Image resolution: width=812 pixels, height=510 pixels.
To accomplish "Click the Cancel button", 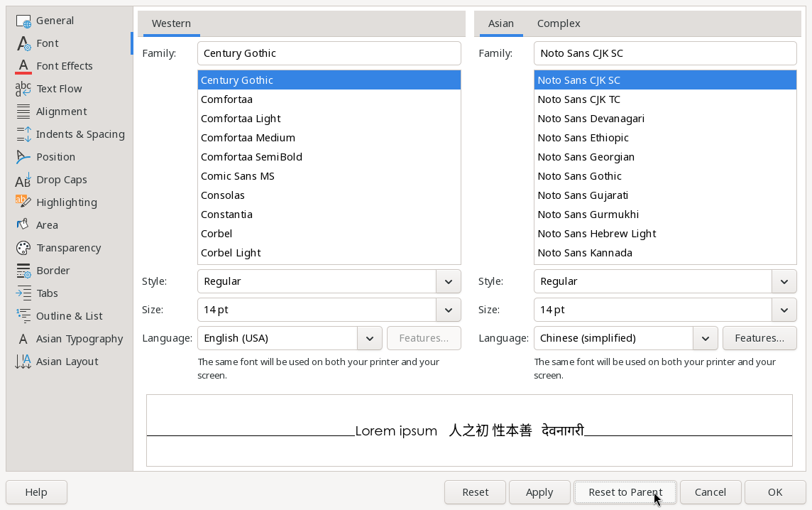I will pyautogui.click(x=710, y=492).
